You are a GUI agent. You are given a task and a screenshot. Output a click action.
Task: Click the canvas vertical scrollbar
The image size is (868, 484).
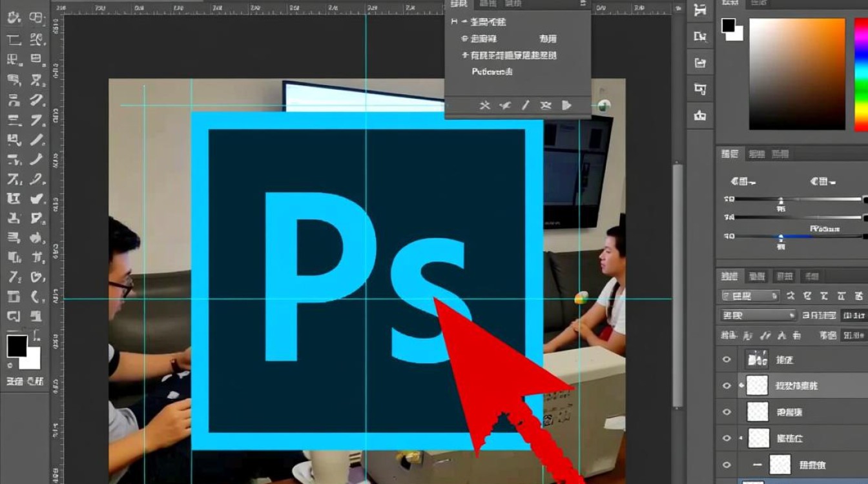[x=677, y=284]
